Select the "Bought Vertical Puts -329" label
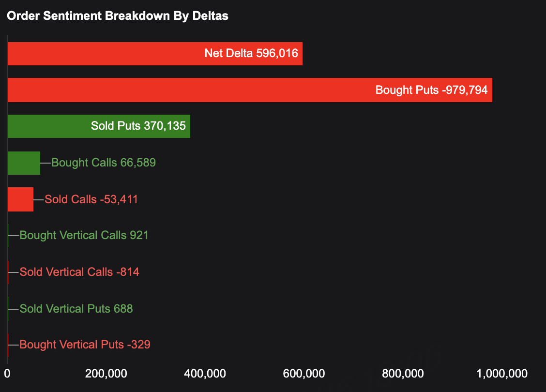Screen dimensions: 546x392 [85, 345]
